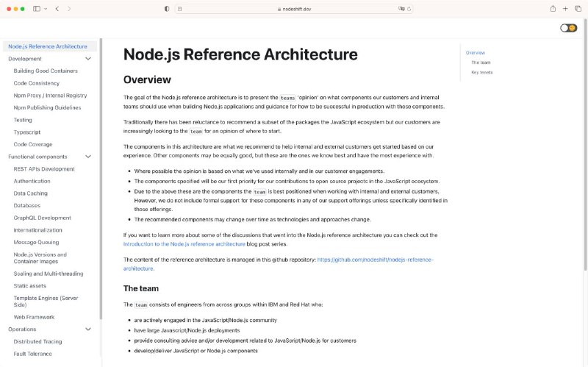Open the Fault Tolerance page
This screenshot has width=588, height=367.
[32, 354]
